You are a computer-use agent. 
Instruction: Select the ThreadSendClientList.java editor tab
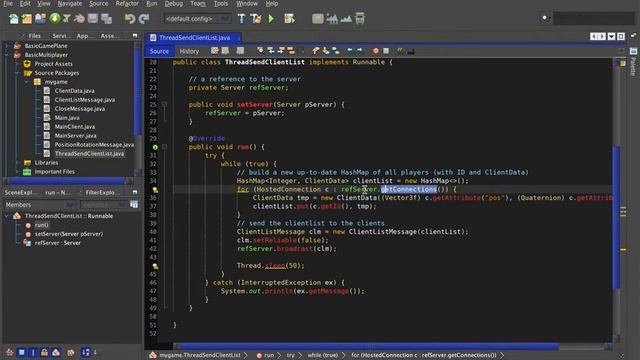194,38
